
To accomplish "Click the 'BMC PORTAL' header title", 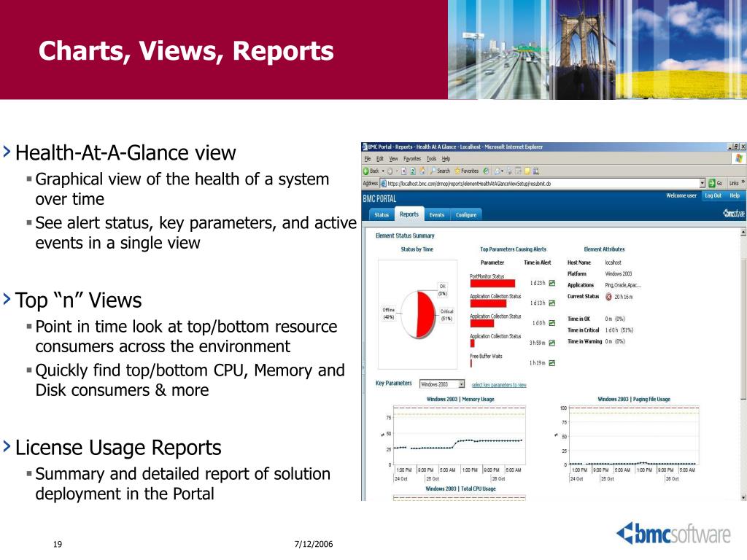I will pyautogui.click(x=379, y=198).
